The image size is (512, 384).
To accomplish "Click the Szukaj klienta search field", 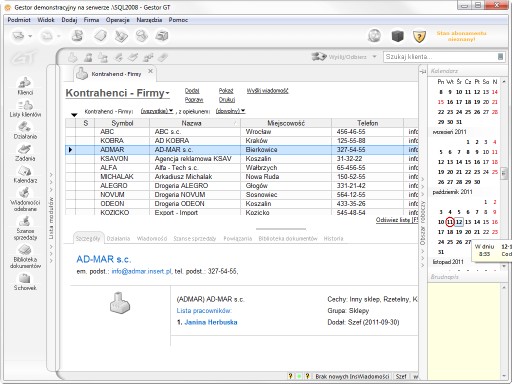I will point(440,57).
